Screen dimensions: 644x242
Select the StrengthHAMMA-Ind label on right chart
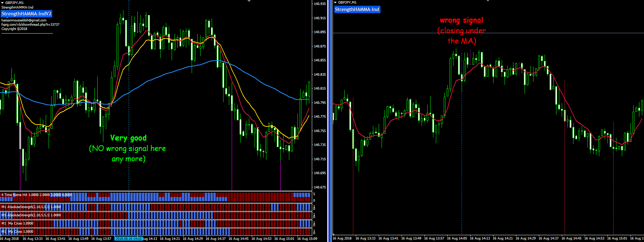click(x=357, y=10)
